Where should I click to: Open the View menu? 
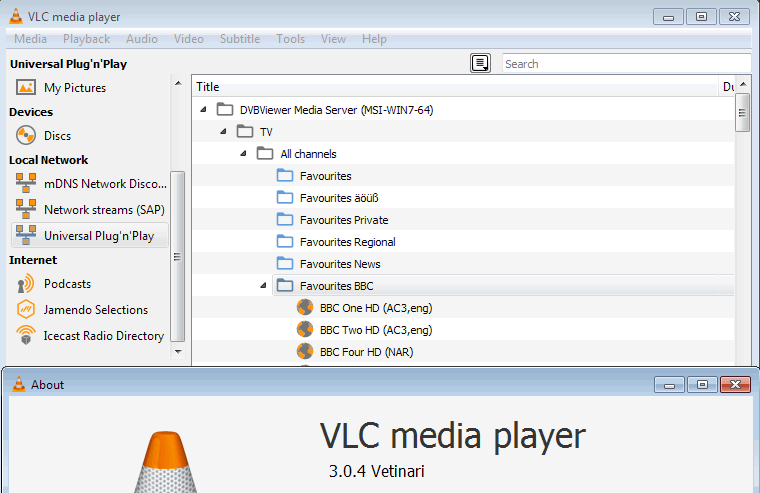(333, 39)
